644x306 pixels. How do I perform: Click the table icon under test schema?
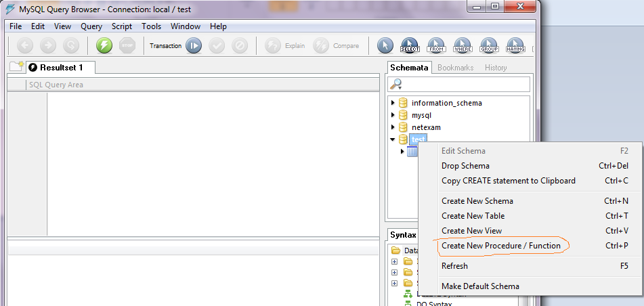(412, 152)
